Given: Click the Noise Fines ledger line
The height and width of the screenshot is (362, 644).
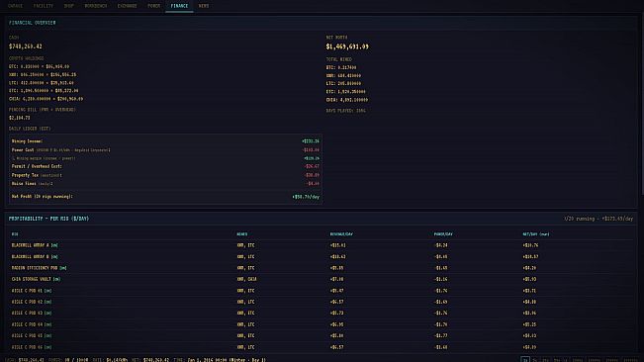Looking at the screenshot, I should [x=165, y=183].
